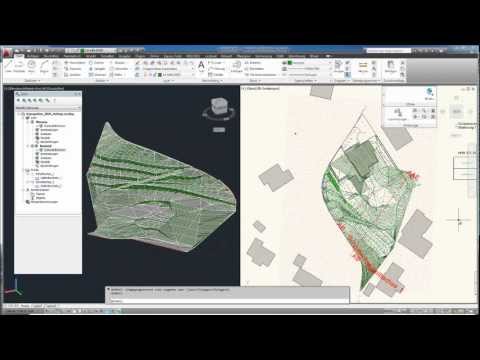Pick the Linear dimension tool

click(215, 63)
